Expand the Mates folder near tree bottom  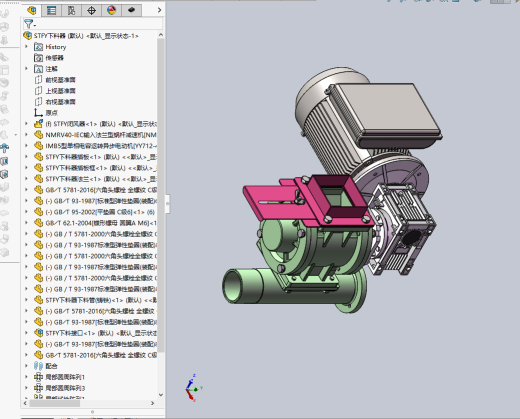(26, 366)
